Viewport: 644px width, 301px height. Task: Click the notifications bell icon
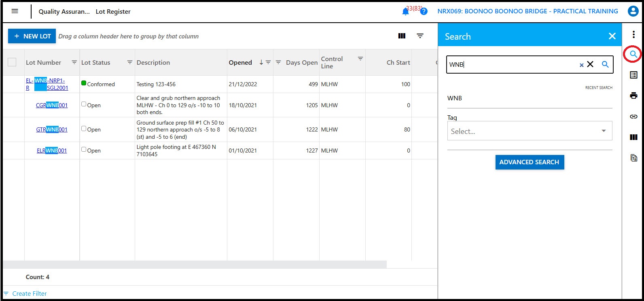click(x=405, y=12)
